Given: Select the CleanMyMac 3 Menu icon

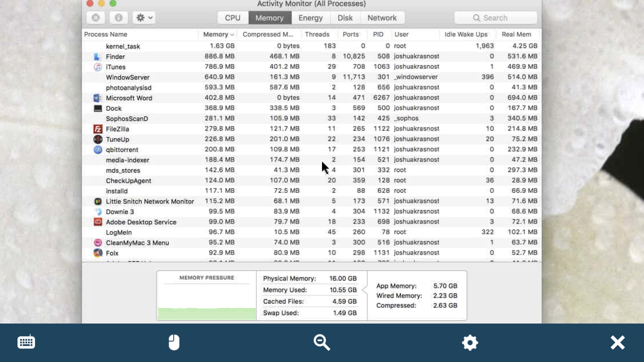Looking at the screenshot, I should point(98,242).
